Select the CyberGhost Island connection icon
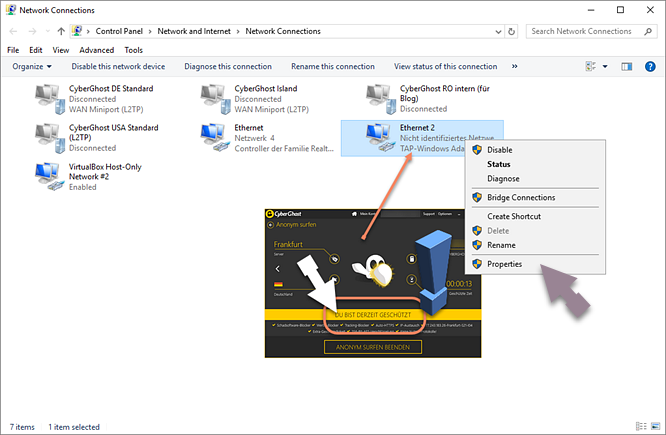 [x=215, y=99]
